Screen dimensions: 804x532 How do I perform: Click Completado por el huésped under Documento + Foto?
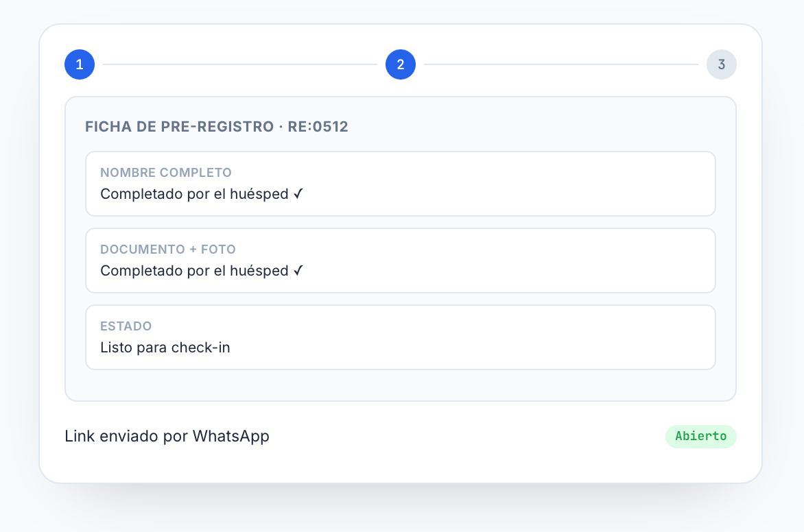point(194,271)
